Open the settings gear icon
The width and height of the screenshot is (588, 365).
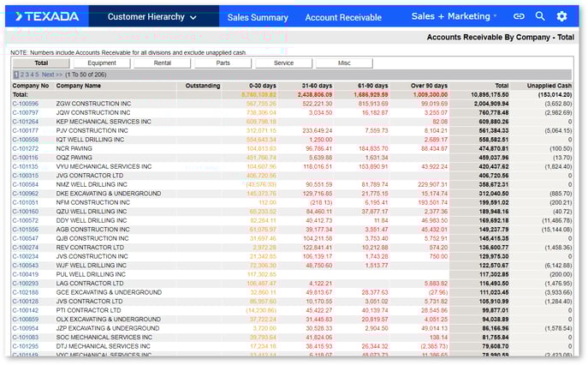561,16
